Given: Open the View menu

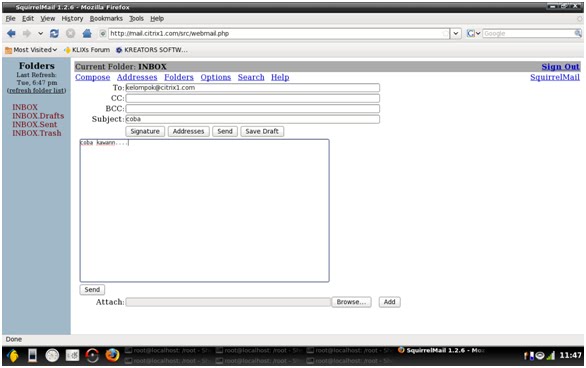Looking at the screenshot, I should (47, 18).
